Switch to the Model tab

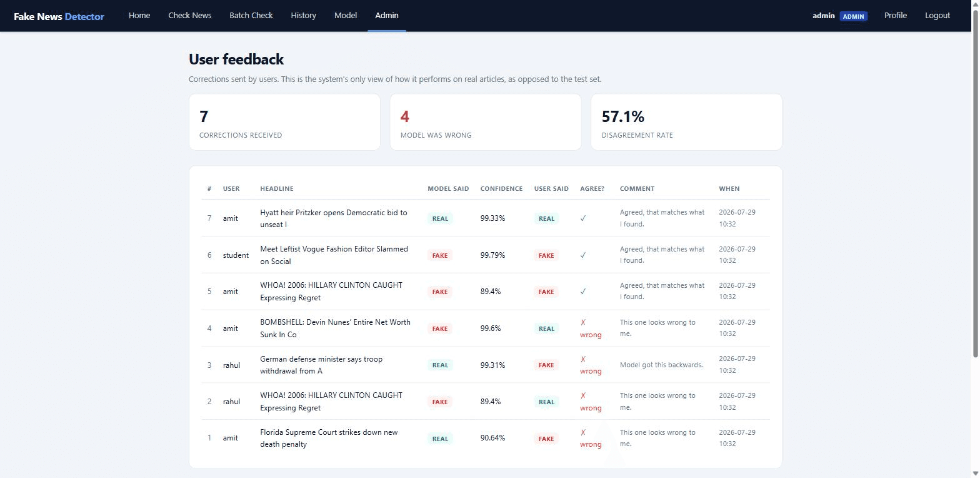pyautogui.click(x=346, y=15)
